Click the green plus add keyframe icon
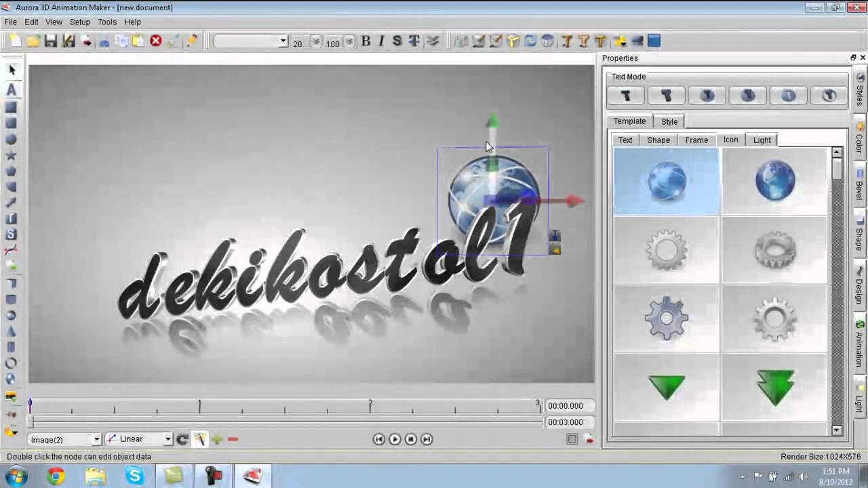Viewport: 868px width, 488px height. (217, 439)
